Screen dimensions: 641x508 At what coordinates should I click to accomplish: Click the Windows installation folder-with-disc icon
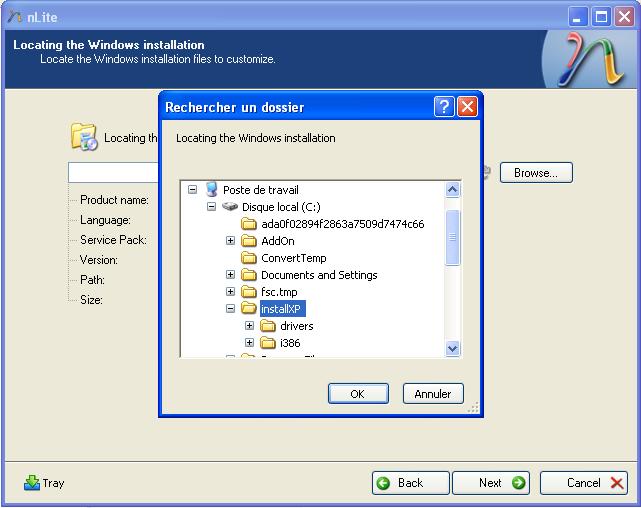pos(84,137)
